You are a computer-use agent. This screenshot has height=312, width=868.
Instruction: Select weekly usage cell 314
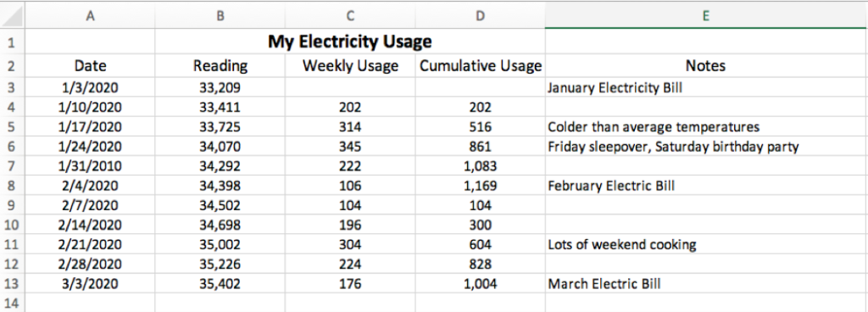click(350, 126)
